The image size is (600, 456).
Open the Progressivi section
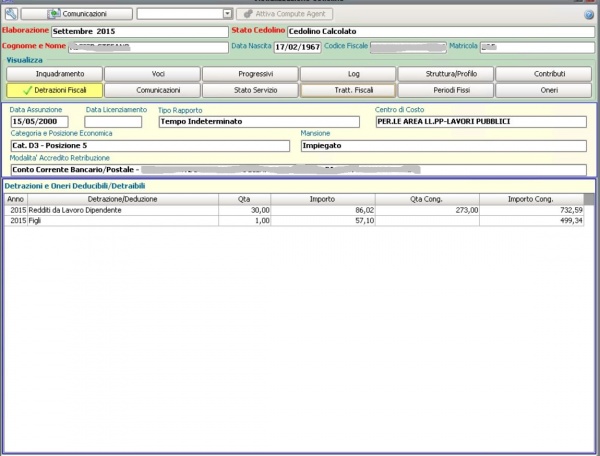pyautogui.click(x=249, y=74)
